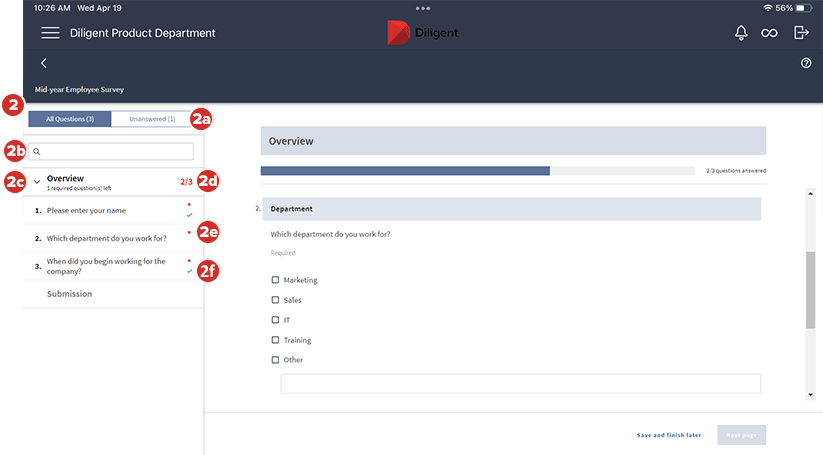Go back using the back arrow
Viewport: 823px width, 455px height.
coord(44,63)
